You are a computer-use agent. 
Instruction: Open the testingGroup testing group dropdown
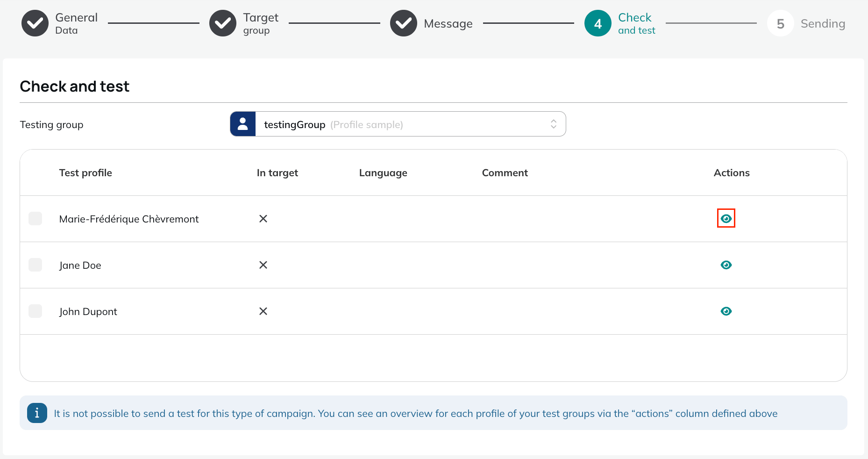tap(398, 124)
